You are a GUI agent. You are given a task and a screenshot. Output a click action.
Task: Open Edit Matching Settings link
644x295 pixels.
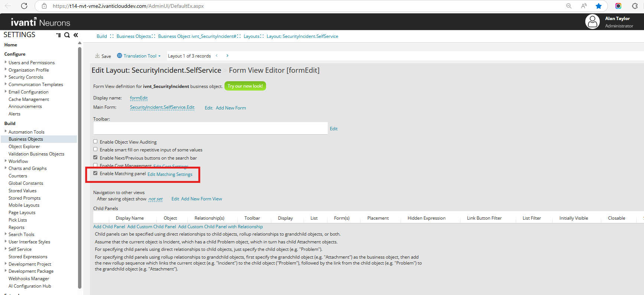(x=170, y=174)
